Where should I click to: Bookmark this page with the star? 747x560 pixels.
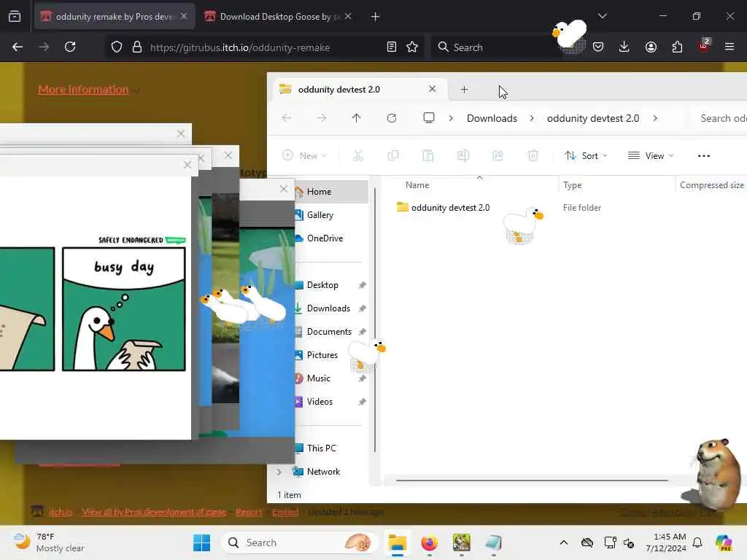coord(412,47)
